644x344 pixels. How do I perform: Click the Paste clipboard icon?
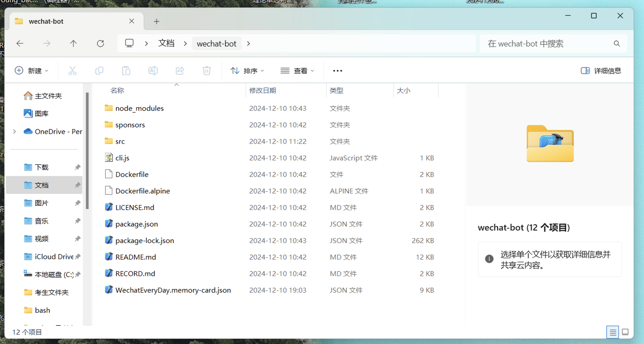[x=126, y=71]
